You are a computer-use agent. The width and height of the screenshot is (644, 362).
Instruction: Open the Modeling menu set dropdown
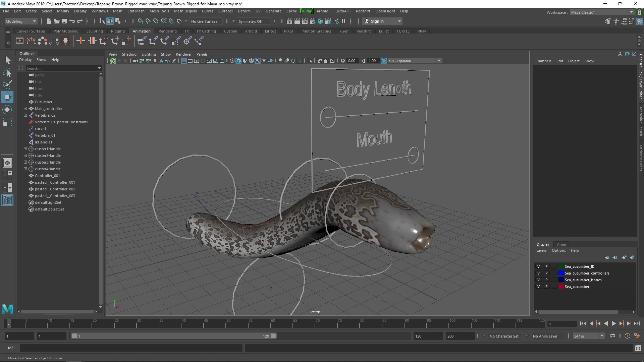click(21, 21)
